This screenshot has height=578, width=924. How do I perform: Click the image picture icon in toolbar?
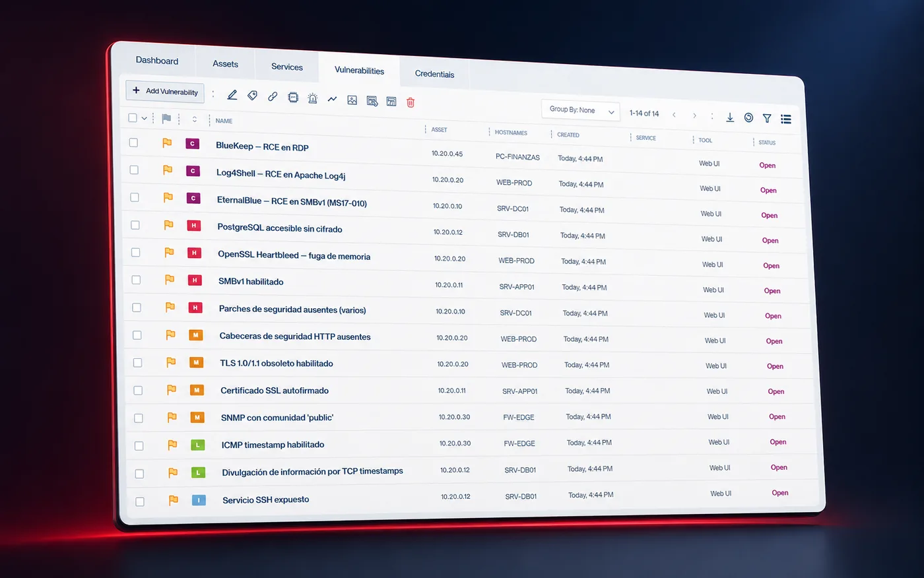pos(352,100)
